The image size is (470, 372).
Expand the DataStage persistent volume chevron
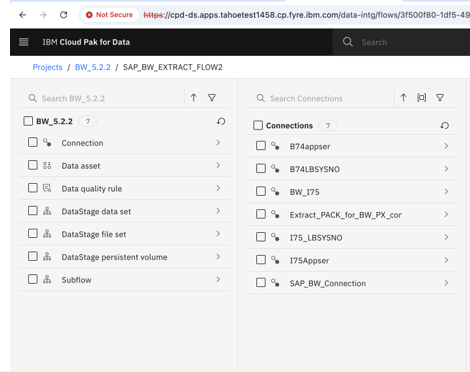pos(218,257)
